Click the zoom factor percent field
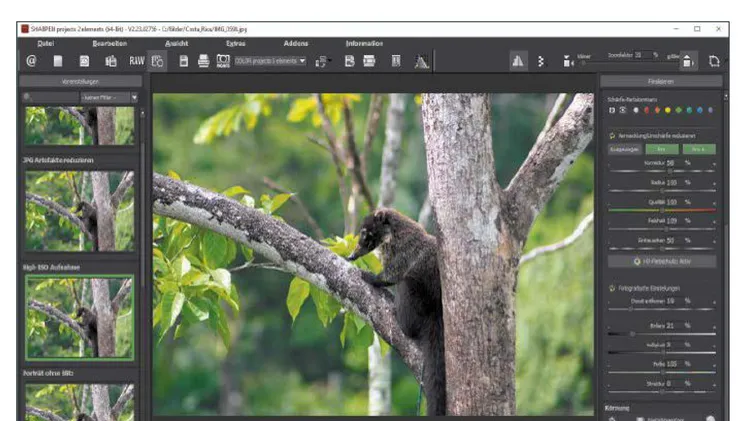 tap(643, 55)
